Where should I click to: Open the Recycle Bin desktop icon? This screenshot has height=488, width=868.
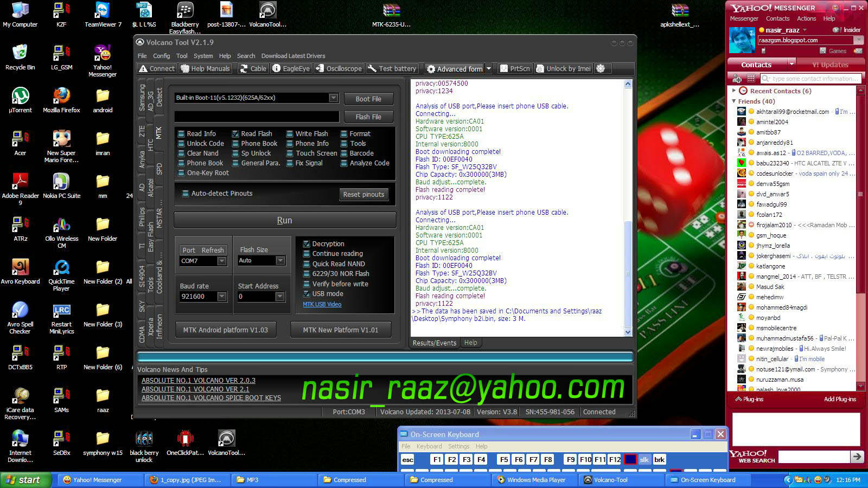tap(20, 57)
